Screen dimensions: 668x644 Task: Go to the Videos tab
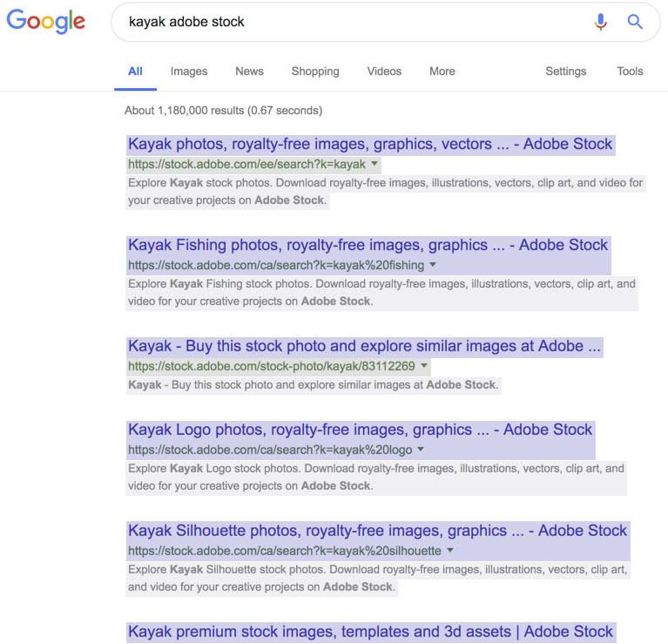(x=384, y=71)
